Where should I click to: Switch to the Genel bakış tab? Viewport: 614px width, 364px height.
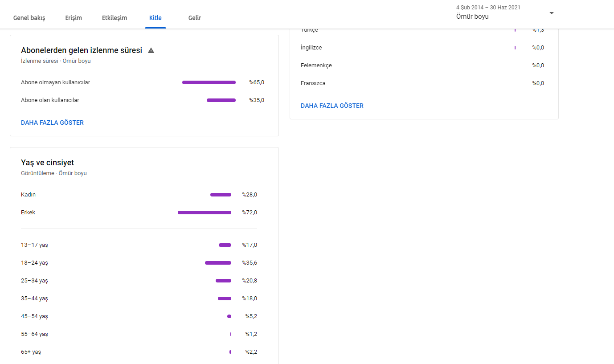click(29, 18)
